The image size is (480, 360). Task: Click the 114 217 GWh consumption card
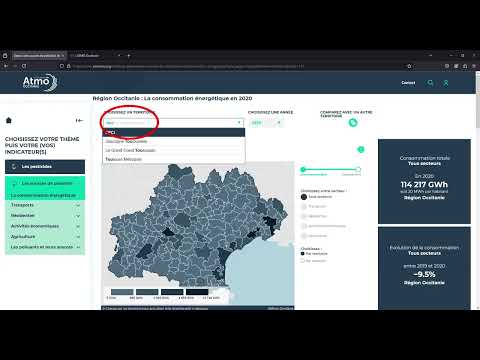(x=424, y=182)
